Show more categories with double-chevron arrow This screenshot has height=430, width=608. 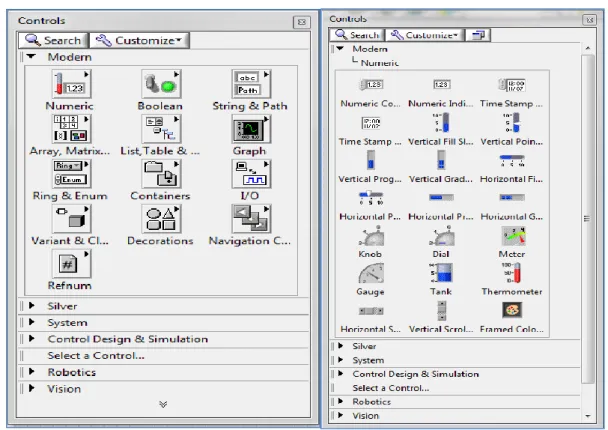pos(163,404)
